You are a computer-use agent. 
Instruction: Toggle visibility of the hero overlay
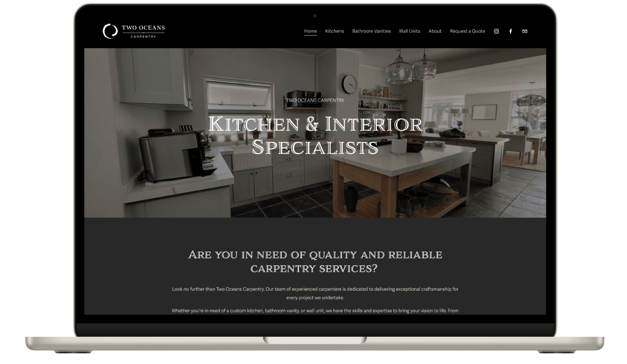point(315,132)
